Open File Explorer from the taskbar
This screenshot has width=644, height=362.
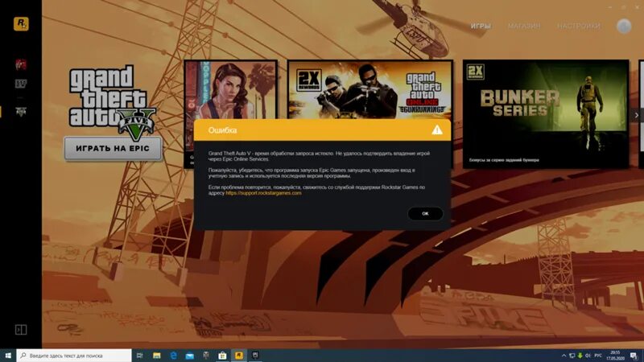[156, 356]
